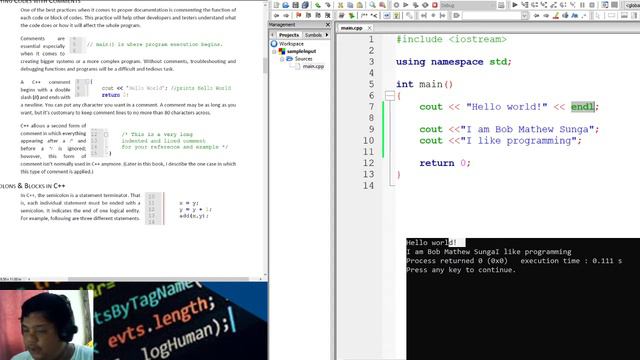Open main.cpp from project tree
The width and height of the screenshot is (640, 360).
point(313,66)
